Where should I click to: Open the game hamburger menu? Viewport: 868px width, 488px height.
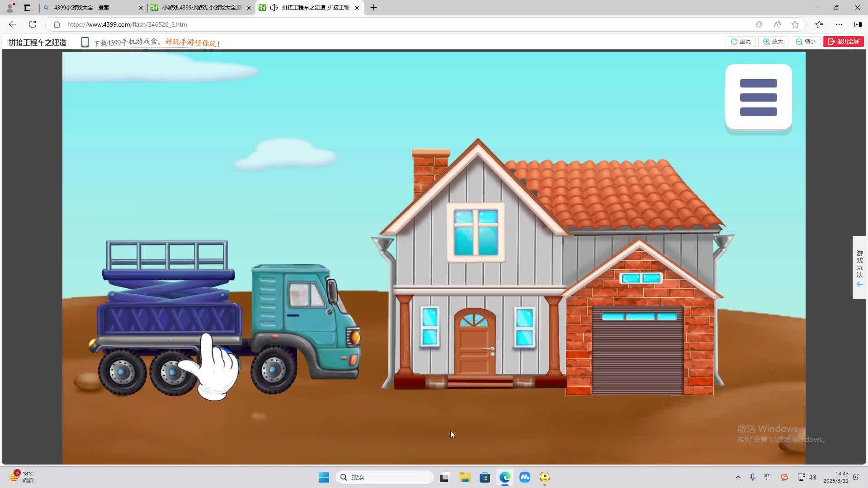pyautogui.click(x=758, y=97)
